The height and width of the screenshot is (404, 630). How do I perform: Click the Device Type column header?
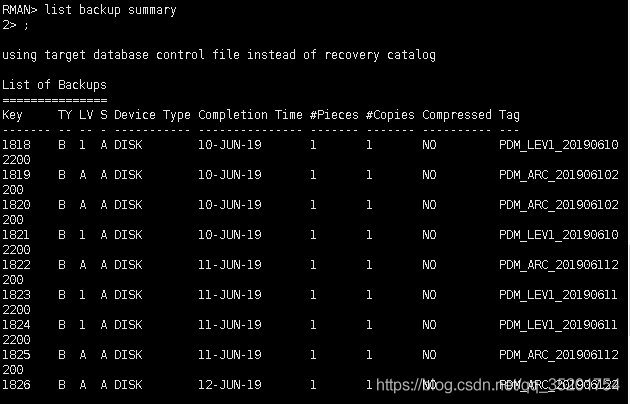(152, 115)
